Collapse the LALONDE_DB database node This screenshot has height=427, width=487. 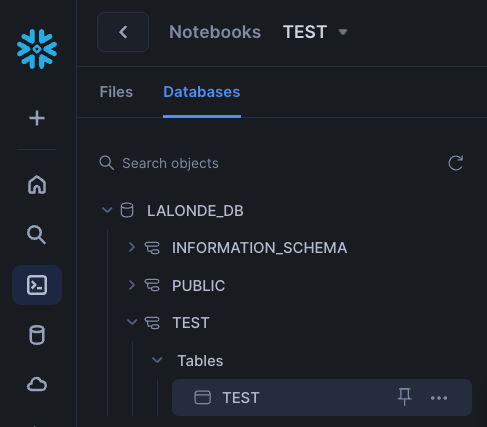click(107, 210)
